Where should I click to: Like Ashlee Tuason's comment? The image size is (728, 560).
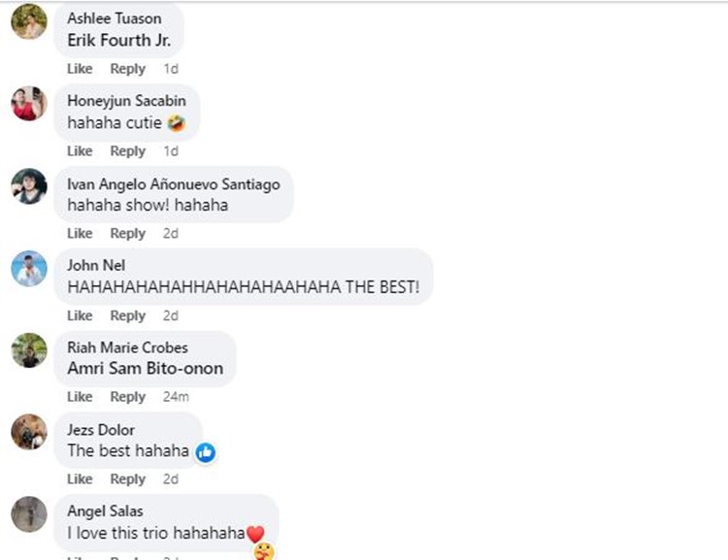(80, 69)
